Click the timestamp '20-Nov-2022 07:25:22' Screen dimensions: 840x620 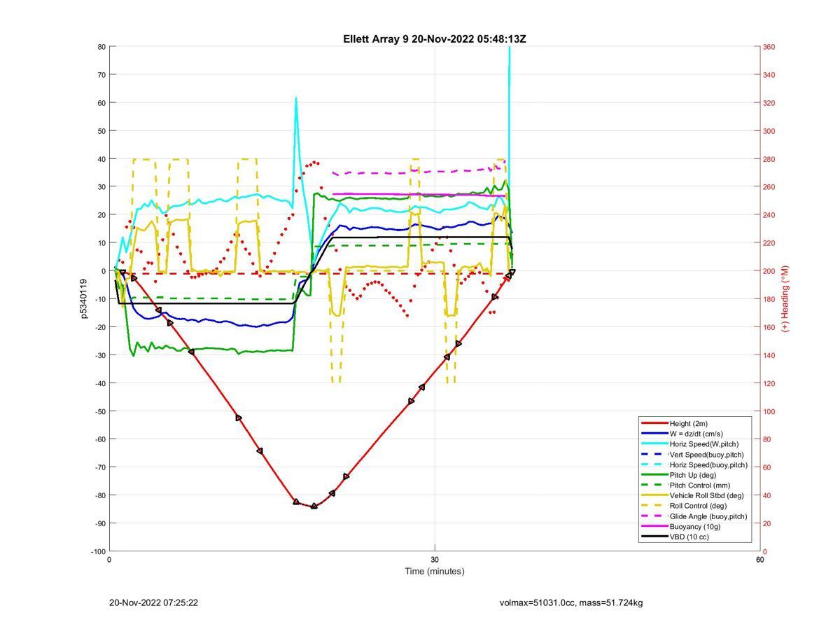tap(153, 602)
